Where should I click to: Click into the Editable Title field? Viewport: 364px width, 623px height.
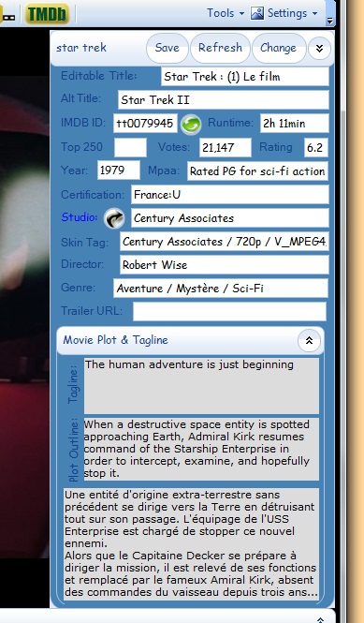click(245, 76)
